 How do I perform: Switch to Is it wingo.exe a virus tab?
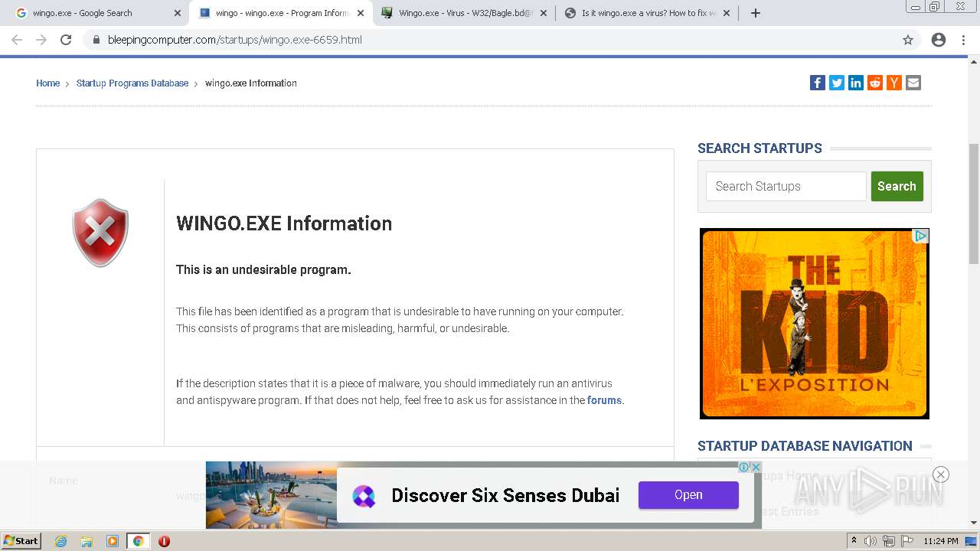click(648, 13)
